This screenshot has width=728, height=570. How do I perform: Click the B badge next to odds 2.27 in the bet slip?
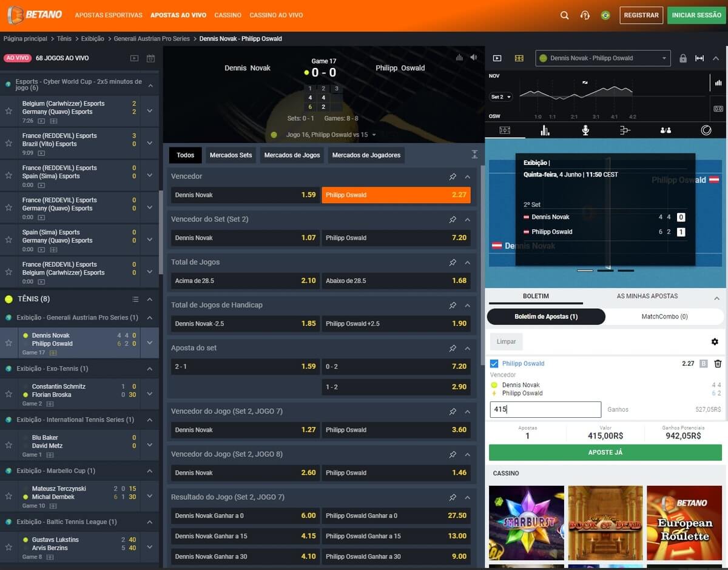[704, 364]
